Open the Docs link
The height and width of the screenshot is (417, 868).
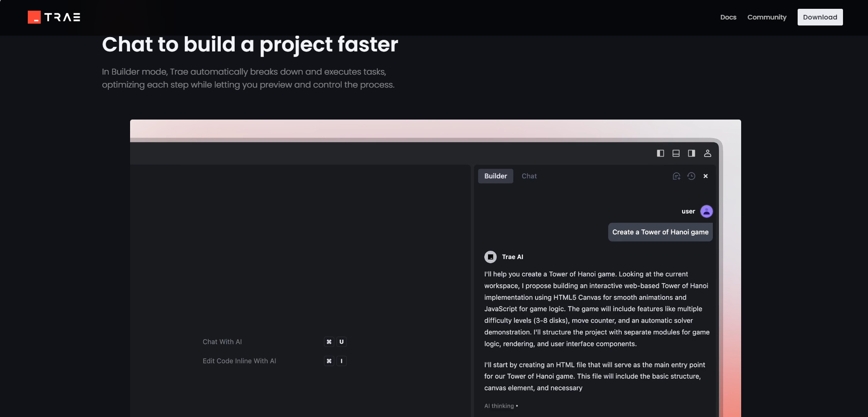tap(728, 17)
